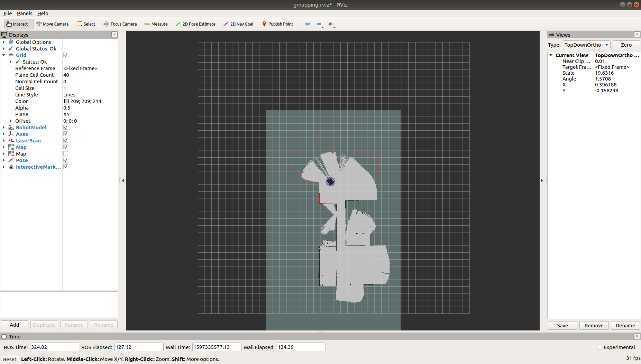This screenshot has height=364, width=641.
Task: Activate the Select tool
Action: click(86, 24)
